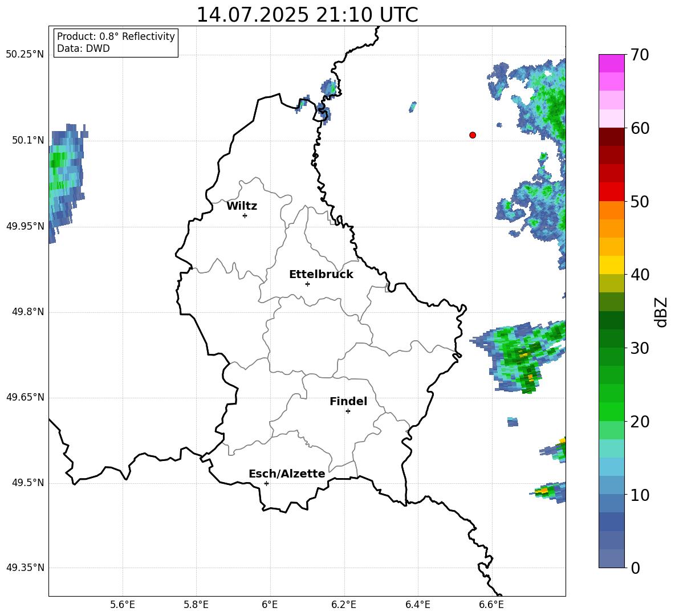Click the red radar site dot

tap(473, 135)
